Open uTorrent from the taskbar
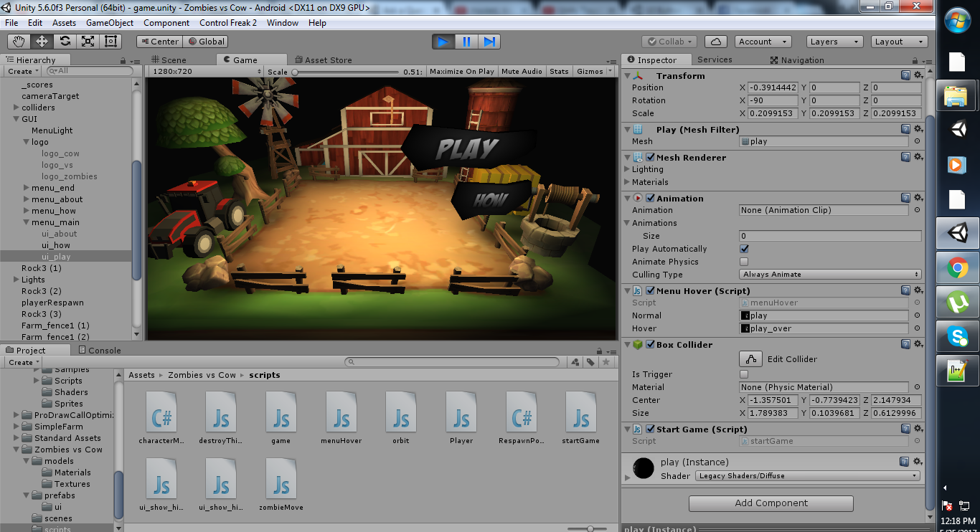Image resolution: width=980 pixels, height=532 pixels. click(956, 303)
